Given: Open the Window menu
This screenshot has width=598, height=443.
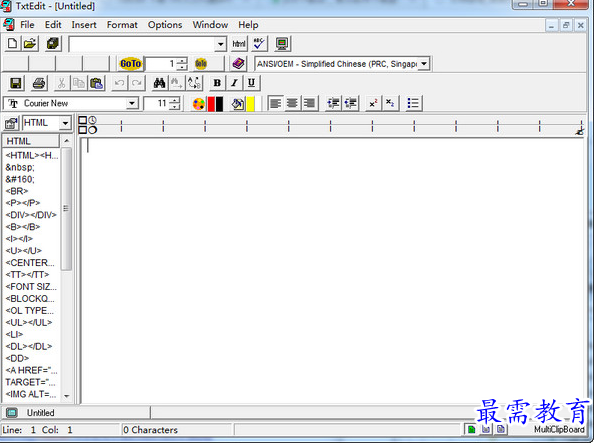Looking at the screenshot, I should click(210, 25).
